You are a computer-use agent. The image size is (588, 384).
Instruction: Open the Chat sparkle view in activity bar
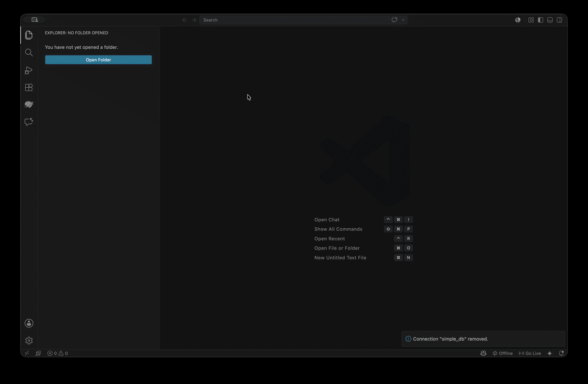(29, 122)
